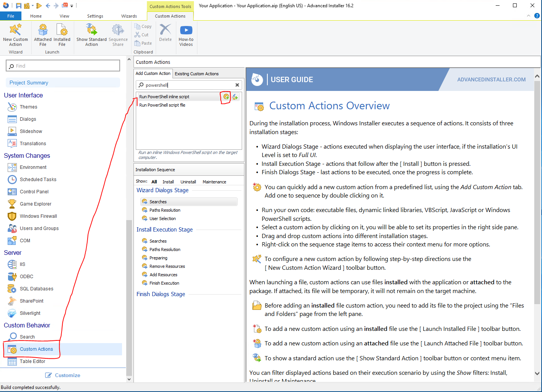The height and width of the screenshot is (392, 542).
Task: Click the Find search box in the left pane
Action: (63, 66)
